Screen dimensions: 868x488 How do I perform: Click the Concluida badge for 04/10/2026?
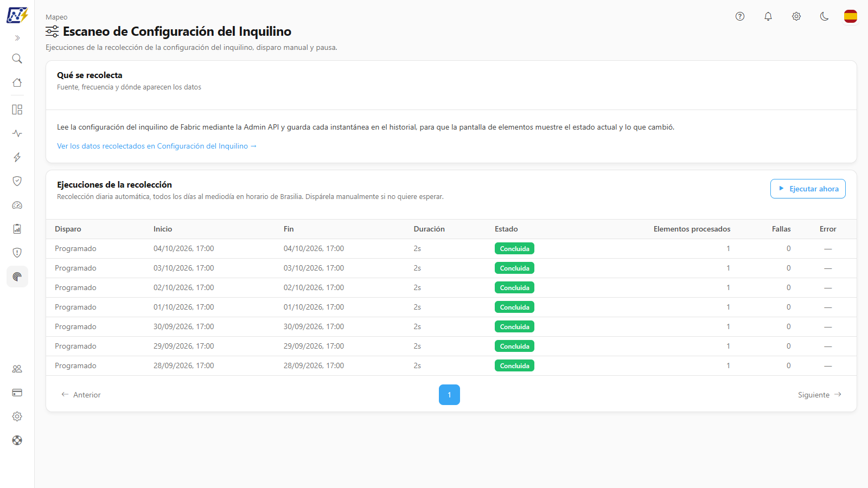click(514, 248)
